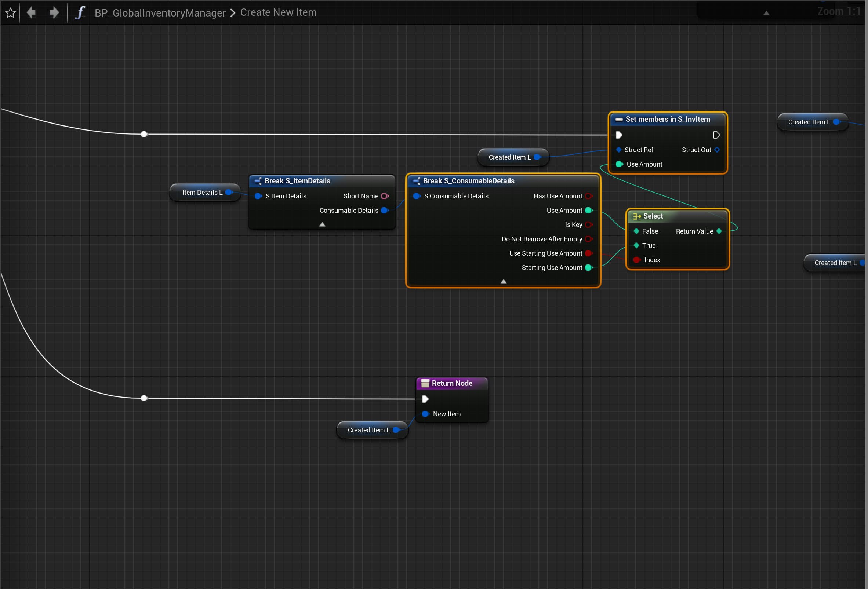Click the function f icon in breadcrumb
868x589 pixels.
click(80, 13)
